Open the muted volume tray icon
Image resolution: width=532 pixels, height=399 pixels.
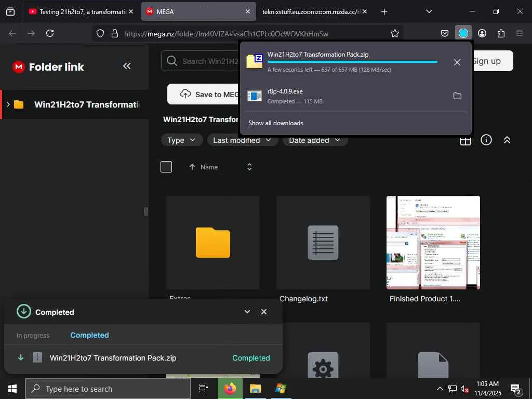pyautogui.click(x=464, y=389)
